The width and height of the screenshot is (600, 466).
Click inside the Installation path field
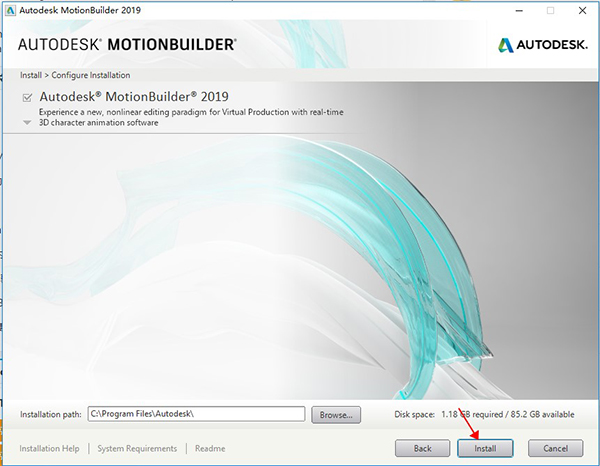click(196, 413)
